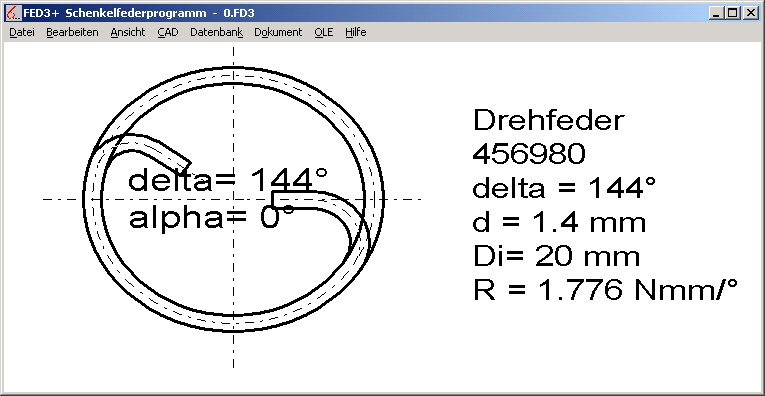The width and height of the screenshot is (765, 396).
Task: Click the delta= 144° label inside spring drawing
Action: 228,179
